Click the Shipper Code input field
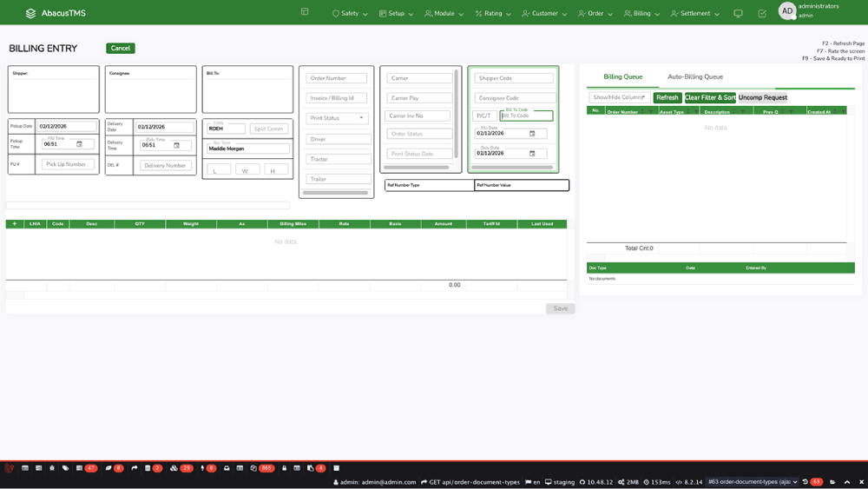The width and height of the screenshot is (868, 489). coord(514,78)
